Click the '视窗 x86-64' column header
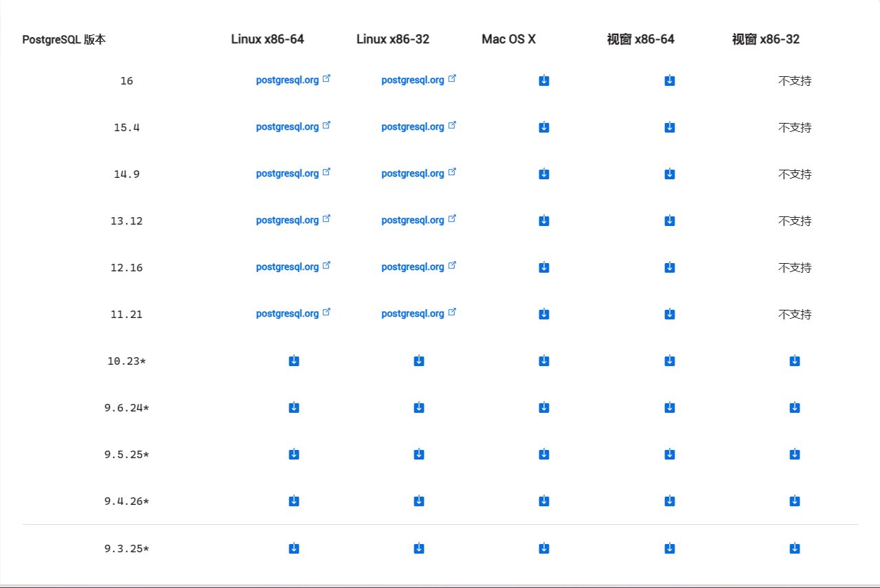The height and width of the screenshot is (588, 880). coord(641,39)
